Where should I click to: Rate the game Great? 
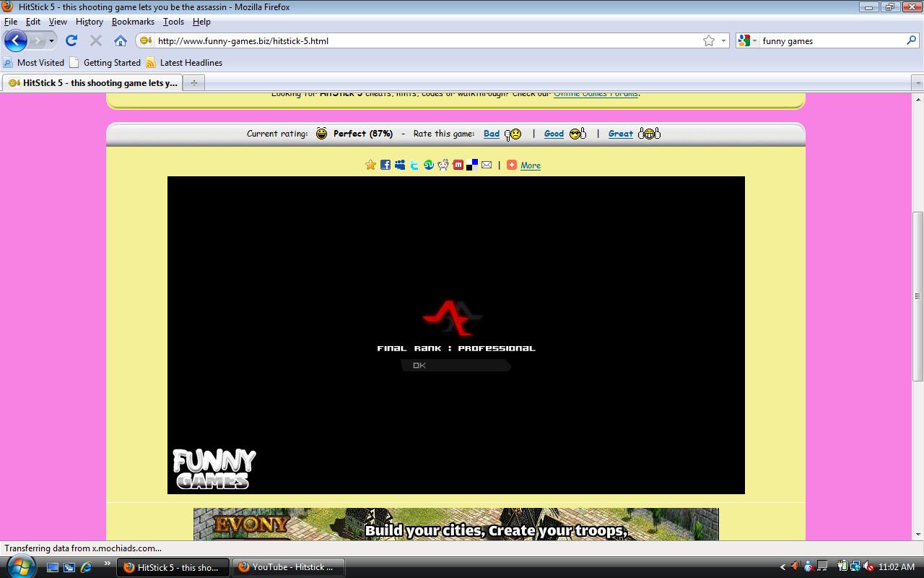(621, 134)
